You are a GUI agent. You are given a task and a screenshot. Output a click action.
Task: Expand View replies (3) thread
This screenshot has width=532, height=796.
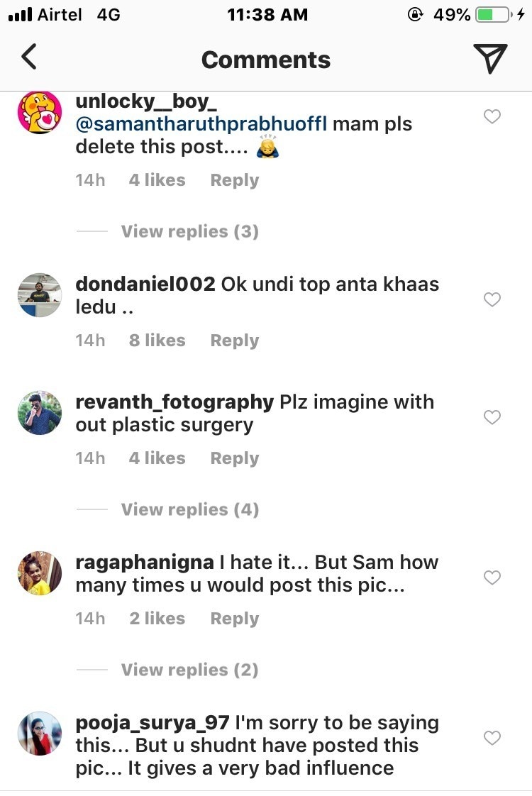pos(189,231)
